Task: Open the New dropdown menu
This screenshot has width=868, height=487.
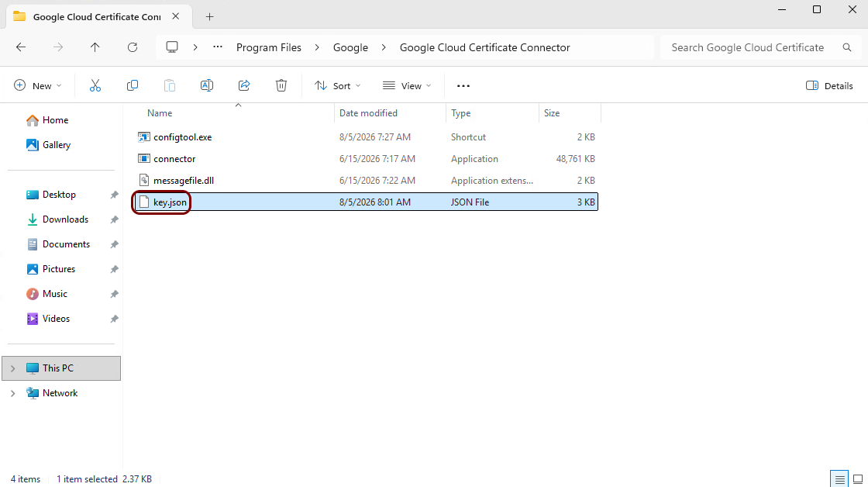Action: point(37,85)
